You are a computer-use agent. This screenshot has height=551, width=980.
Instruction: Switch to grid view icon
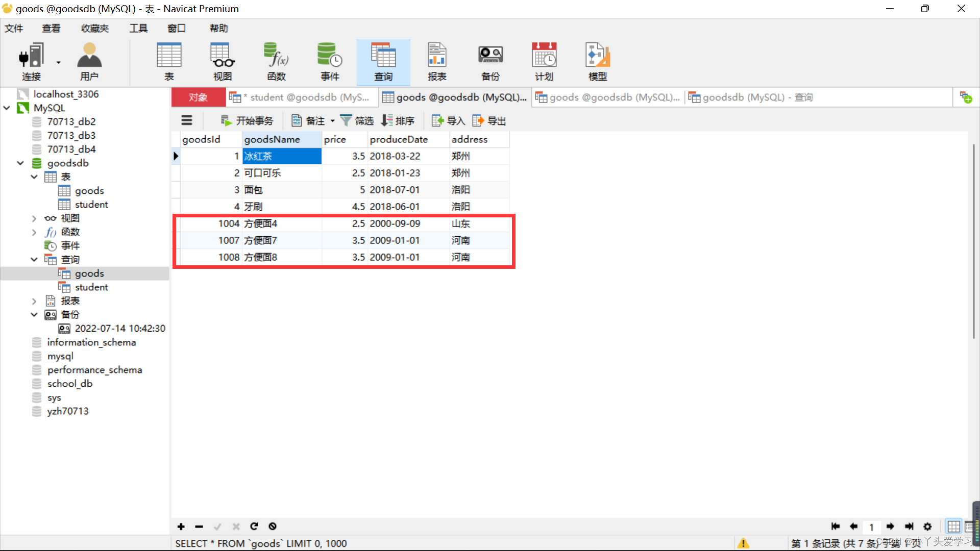(953, 527)
